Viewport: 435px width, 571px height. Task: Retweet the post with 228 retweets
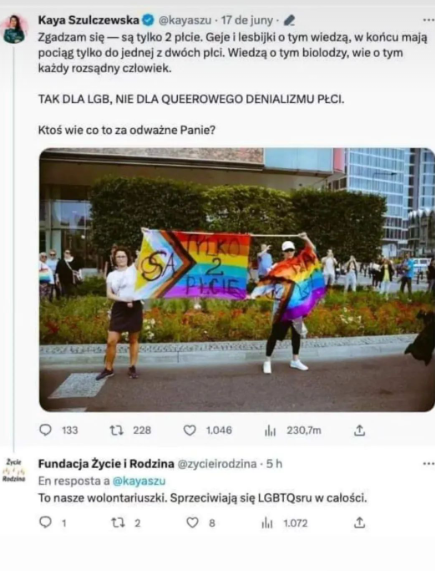[117, 430]
